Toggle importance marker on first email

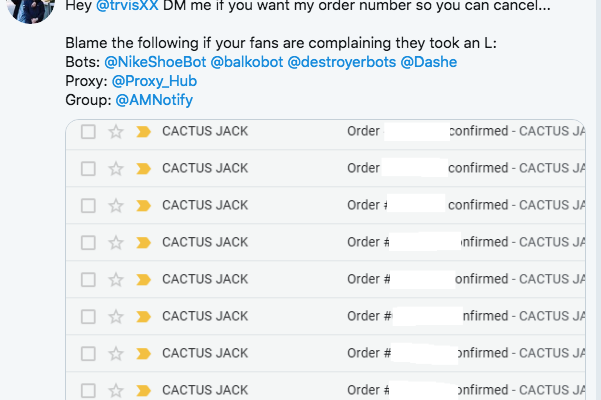(x=143, y=132)
